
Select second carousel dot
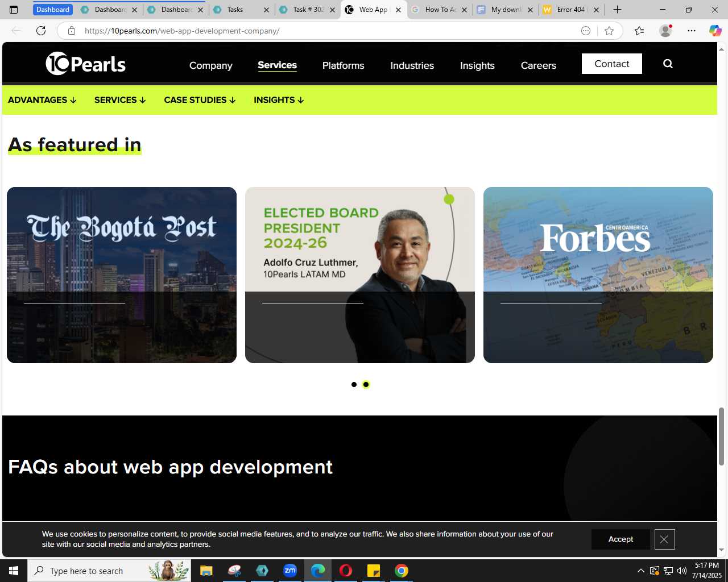click(x=366, y=385)
